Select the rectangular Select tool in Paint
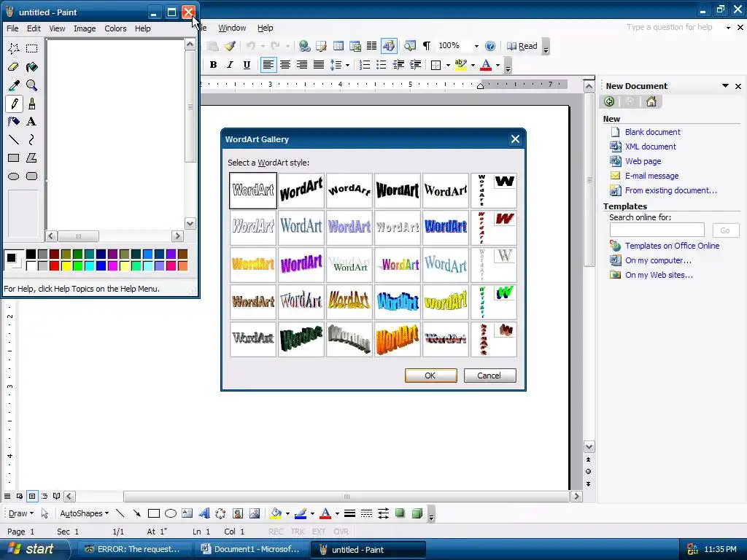747x560 pixels. tap(31, 49)
